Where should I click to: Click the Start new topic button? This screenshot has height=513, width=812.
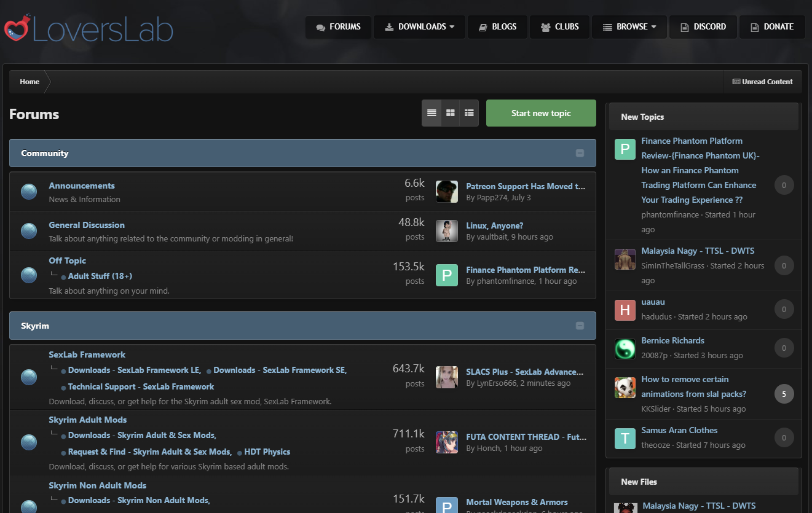pos(541,113)
